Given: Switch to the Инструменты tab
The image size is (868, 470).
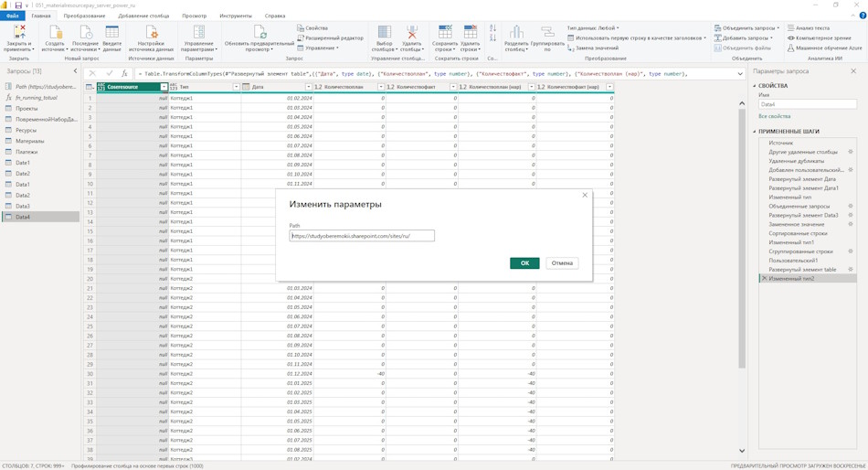Looking at the screenshot, I should (x=235, y=16).
